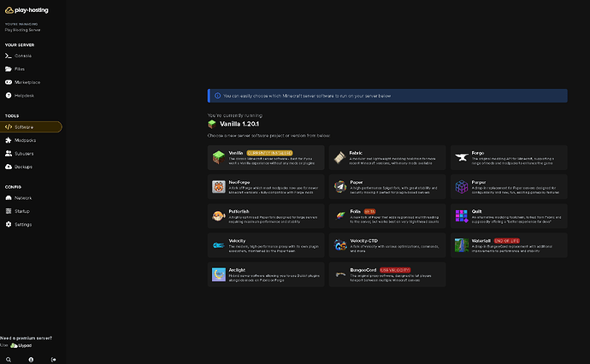Click the Quilt patchwork icon

pyautogui.click(x=462, y=216)
